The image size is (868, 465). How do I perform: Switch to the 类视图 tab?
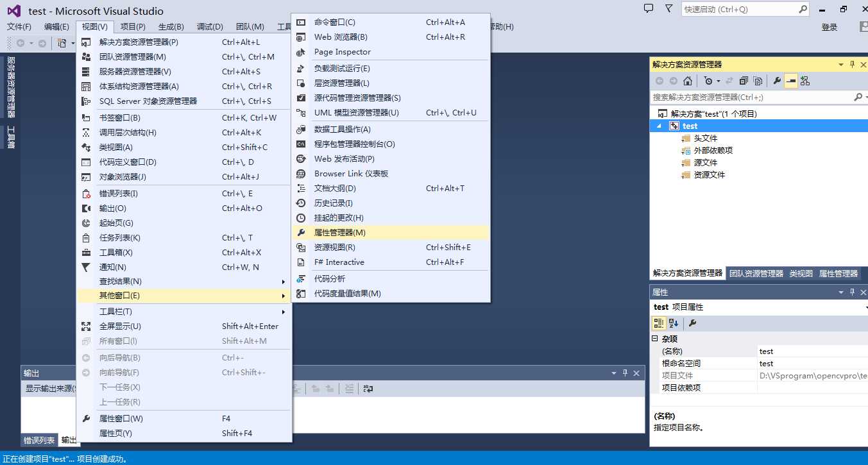pos(801,273)
